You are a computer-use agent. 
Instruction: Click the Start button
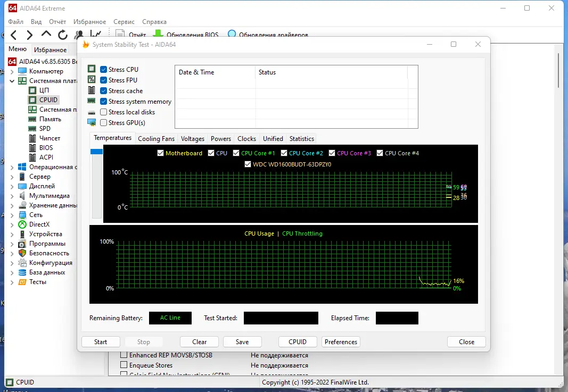click(x=100, y=341)
